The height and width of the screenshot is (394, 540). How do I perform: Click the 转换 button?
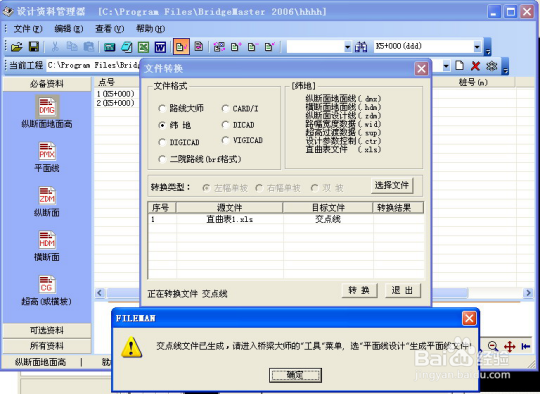coord(359,290)
